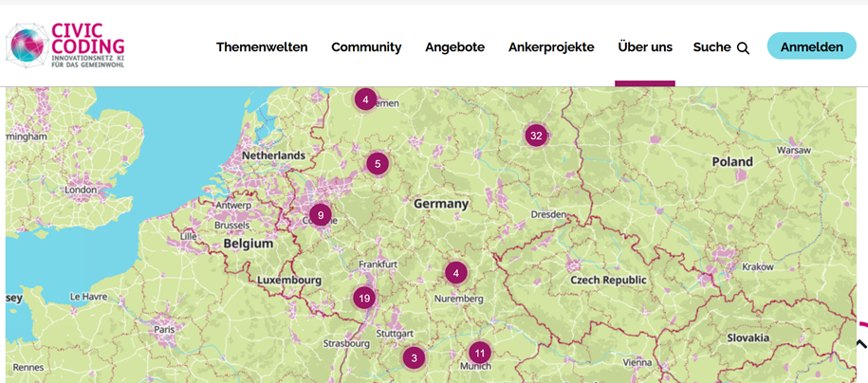Image resolution: width=868 pixels, height=383 pixels.
Task: Open the map cluster marker 3 near Stuttgart
Action: click(x=414, y=357)
